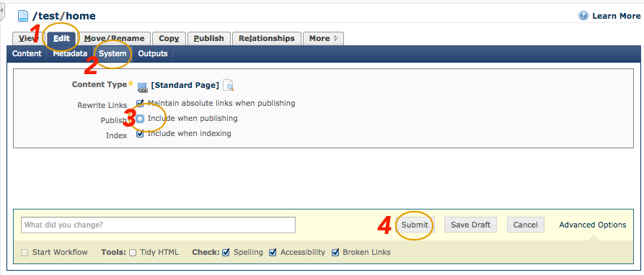
Task: Click the Save Draft button
Action: [470, 225]
